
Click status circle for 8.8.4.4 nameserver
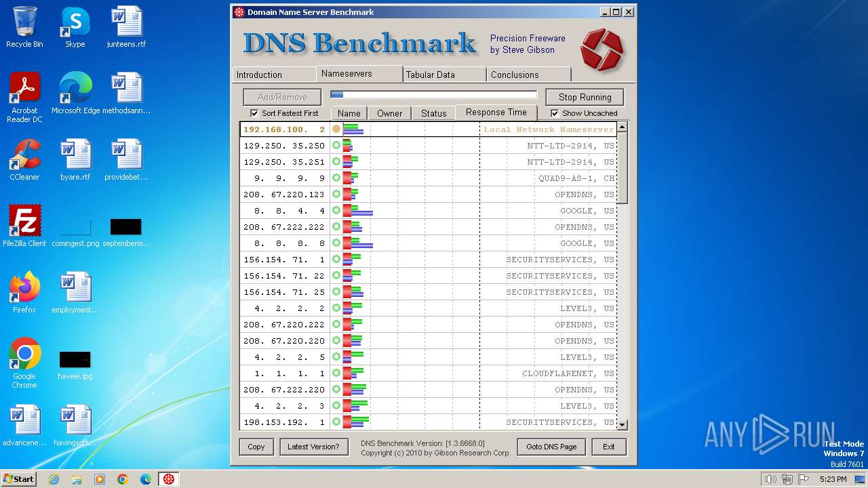click(x=336, y=210)
